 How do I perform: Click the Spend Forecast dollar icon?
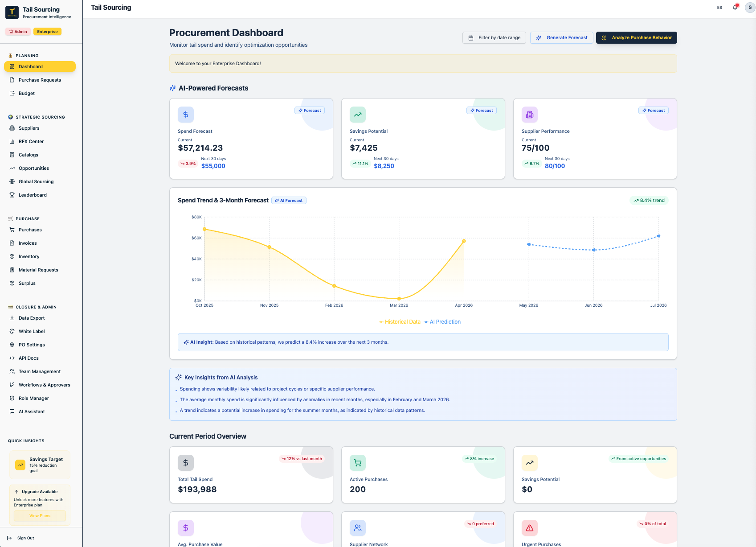[186, 115]
